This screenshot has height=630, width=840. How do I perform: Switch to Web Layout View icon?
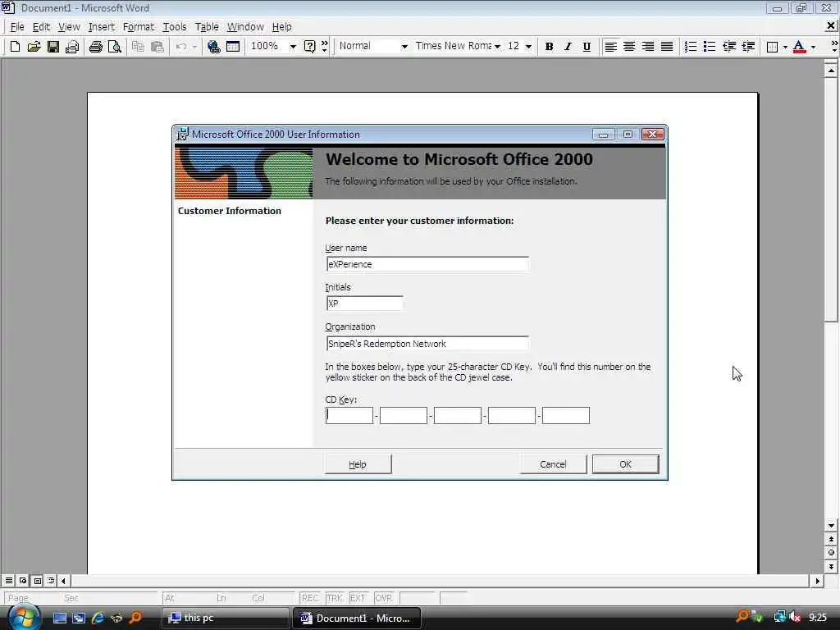23,581
